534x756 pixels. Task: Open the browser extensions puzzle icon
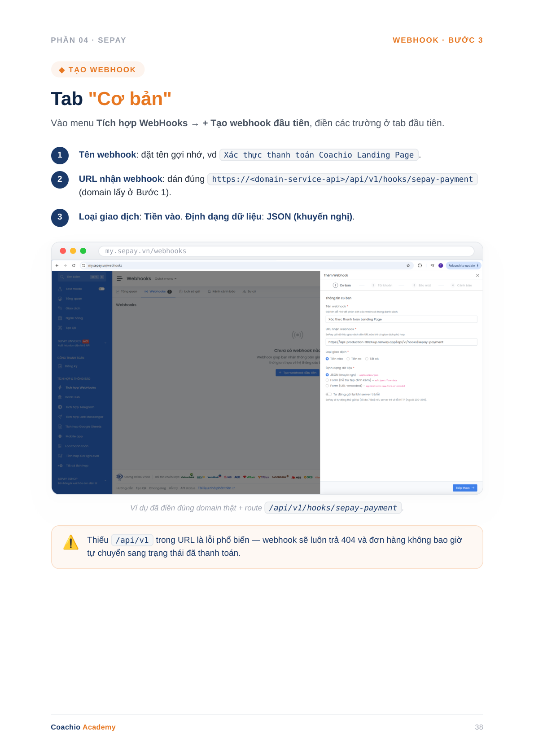click(x=420, y=265)
